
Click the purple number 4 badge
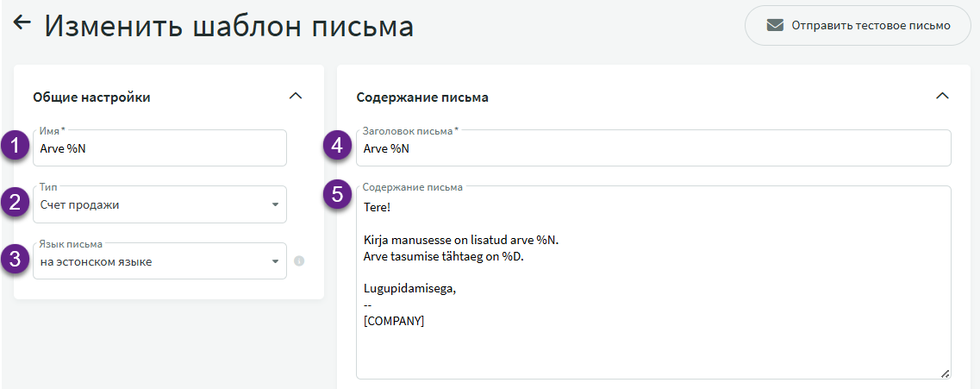pos(337,147)
